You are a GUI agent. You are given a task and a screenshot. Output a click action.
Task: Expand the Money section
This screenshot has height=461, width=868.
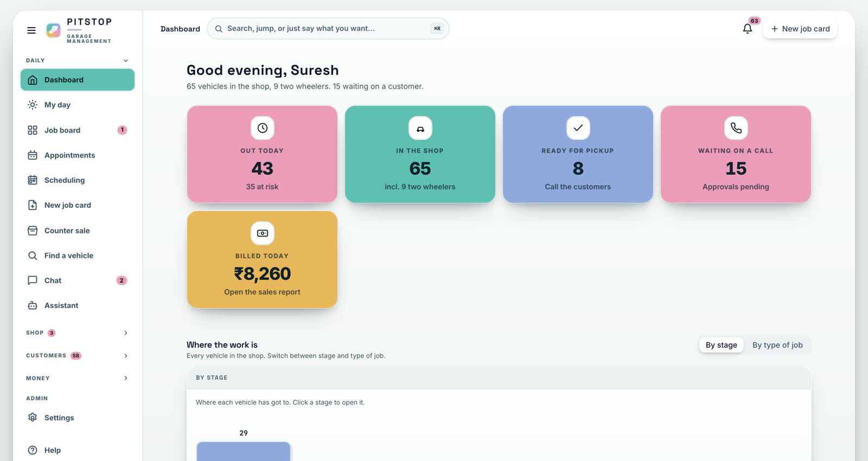click(78, 378)
